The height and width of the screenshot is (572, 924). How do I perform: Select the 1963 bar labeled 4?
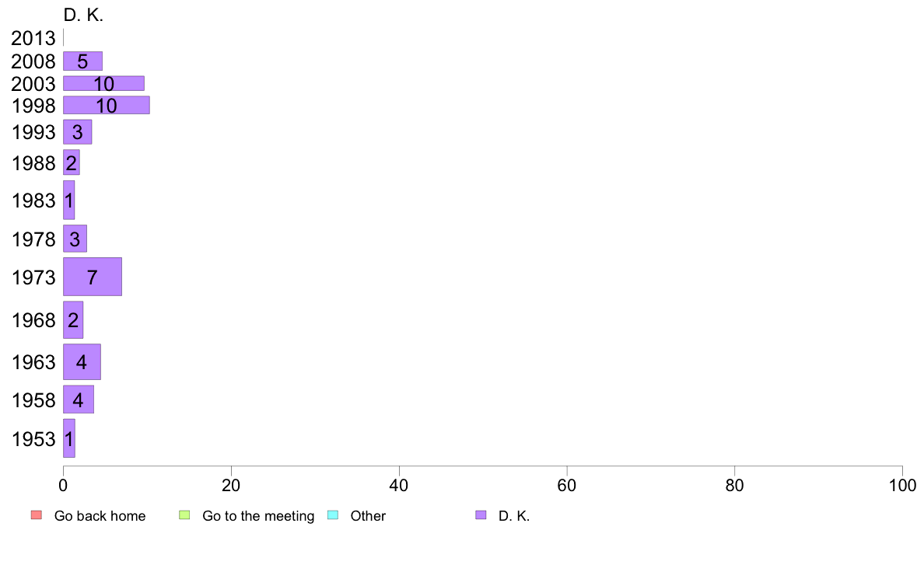(x=82, y=361)
